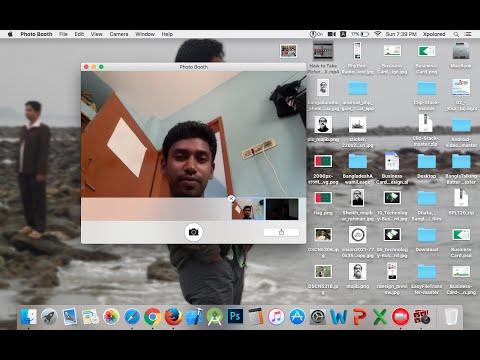This screenshot has height=360, width=480.
Task: Click the Wi-Fi status icon
Action: tap(378, 34)
